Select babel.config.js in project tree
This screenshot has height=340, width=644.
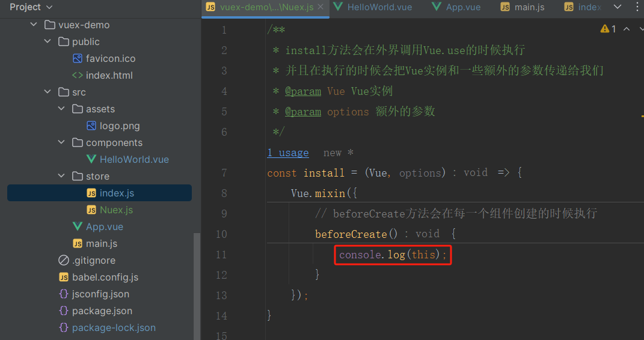click(105, 278)
